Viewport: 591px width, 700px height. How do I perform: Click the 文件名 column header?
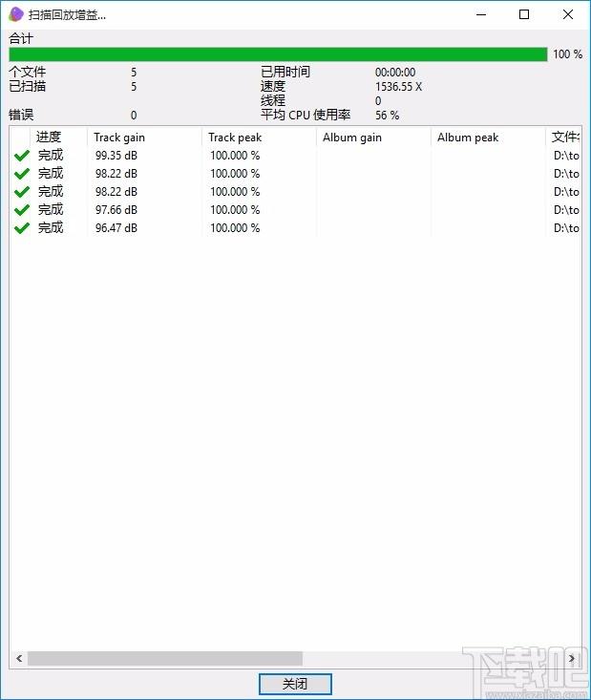pos(564,138)
